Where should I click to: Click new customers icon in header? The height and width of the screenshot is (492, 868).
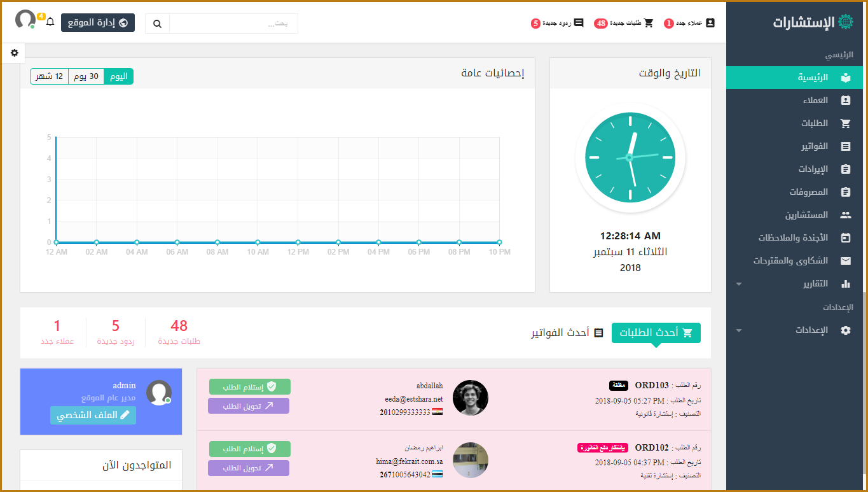click(x=710, y=23)
